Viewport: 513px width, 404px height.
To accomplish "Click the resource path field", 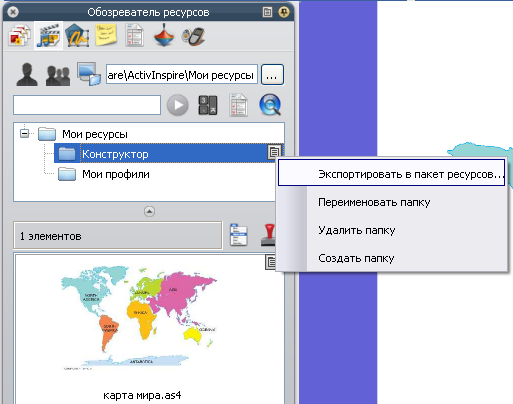I will tap(182, 75).
